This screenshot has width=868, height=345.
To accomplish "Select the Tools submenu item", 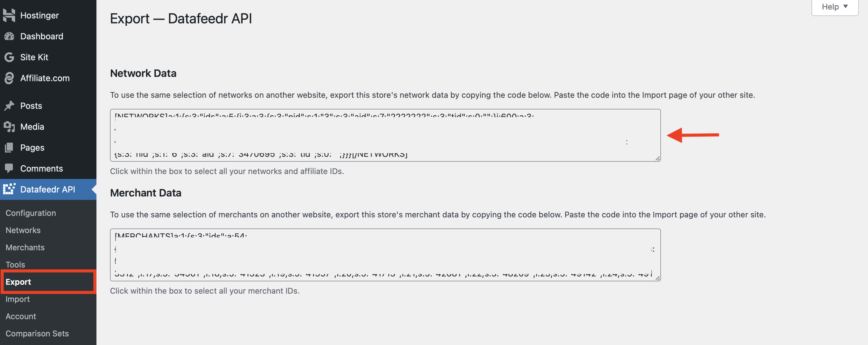I will coord(15,264).
